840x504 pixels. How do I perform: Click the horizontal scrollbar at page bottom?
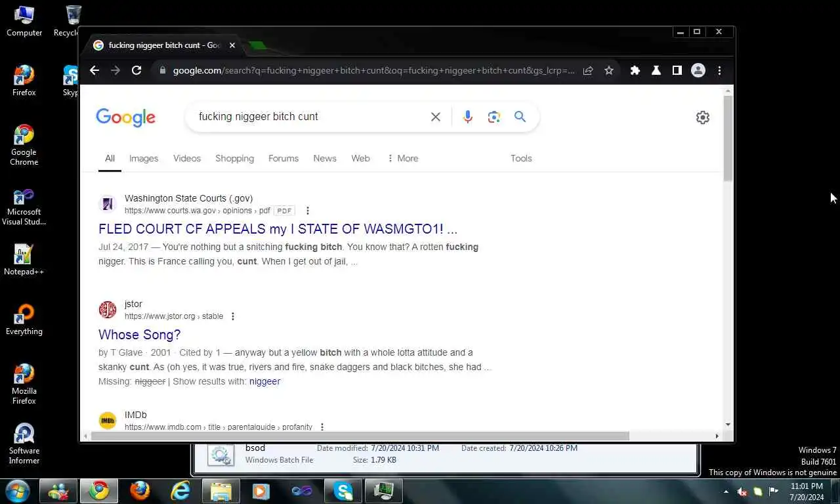[360, 436]
